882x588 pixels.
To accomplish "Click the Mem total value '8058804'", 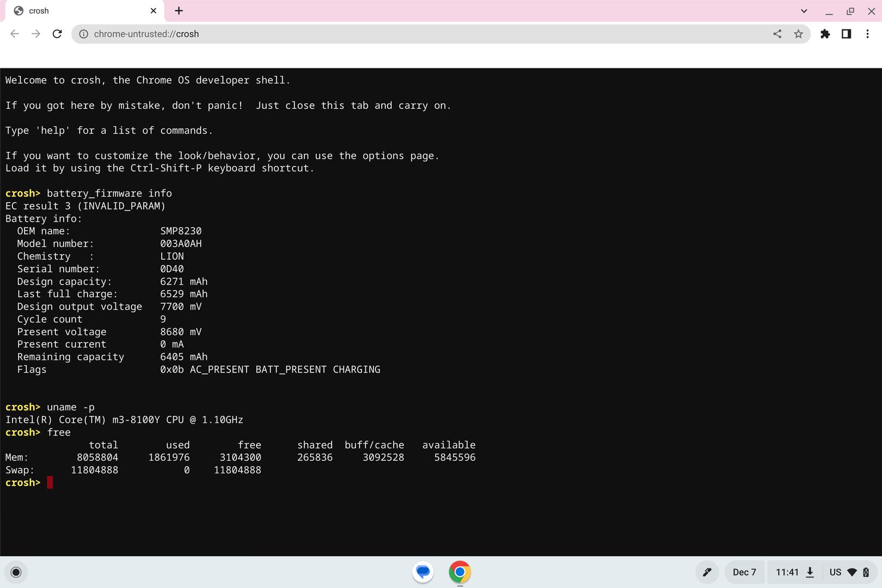I will (x=97, y=457).
